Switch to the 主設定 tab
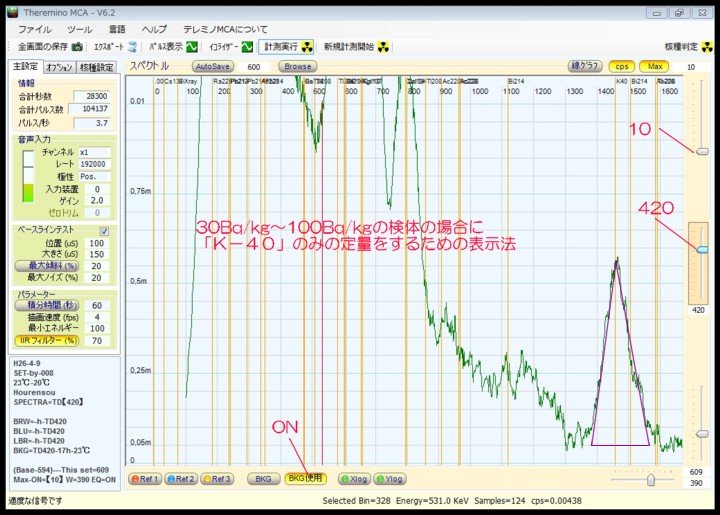 point(25,67)
